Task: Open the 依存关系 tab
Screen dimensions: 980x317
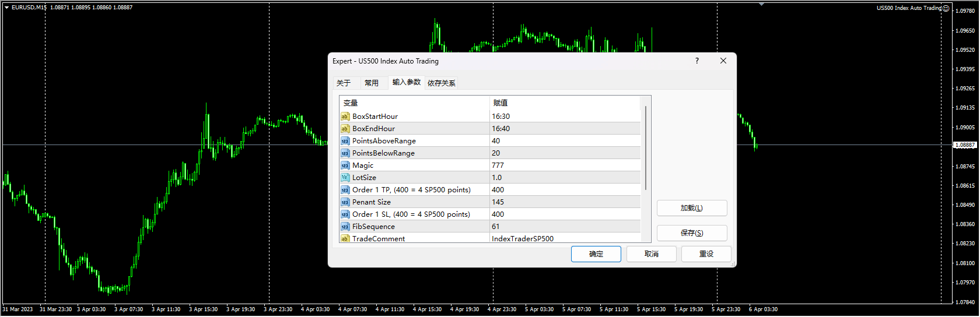Action: point(442,83)
